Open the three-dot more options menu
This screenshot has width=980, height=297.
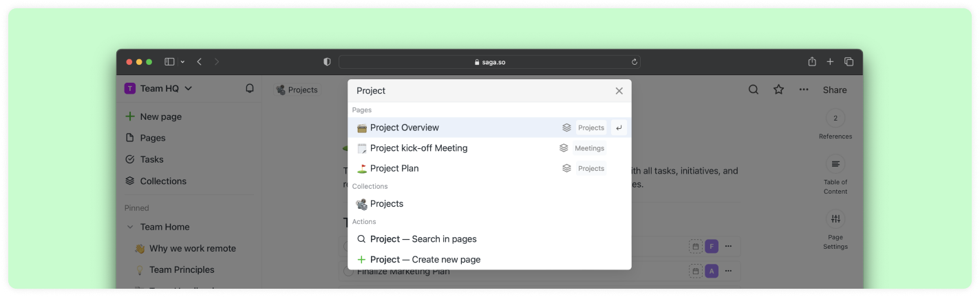click(804, 90)
